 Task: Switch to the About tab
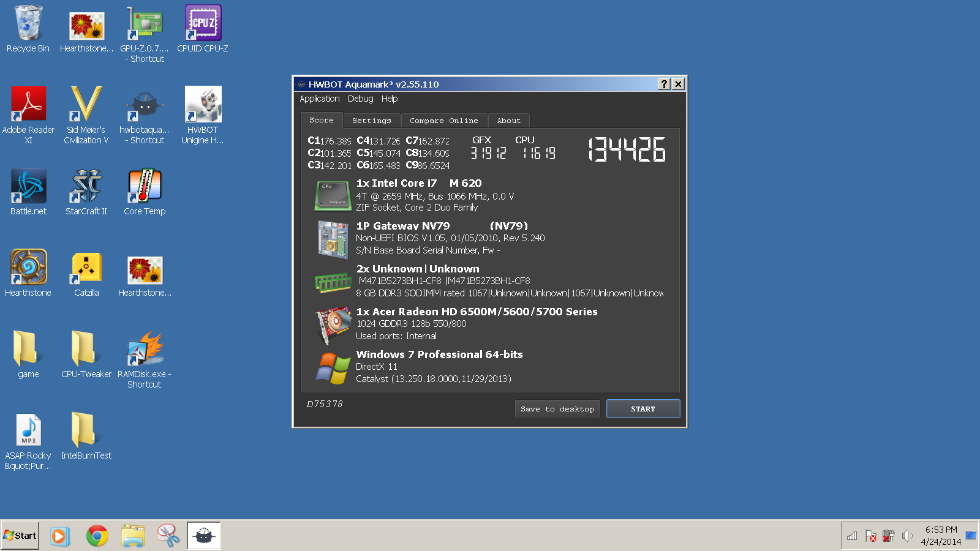(x=509, y=121)
